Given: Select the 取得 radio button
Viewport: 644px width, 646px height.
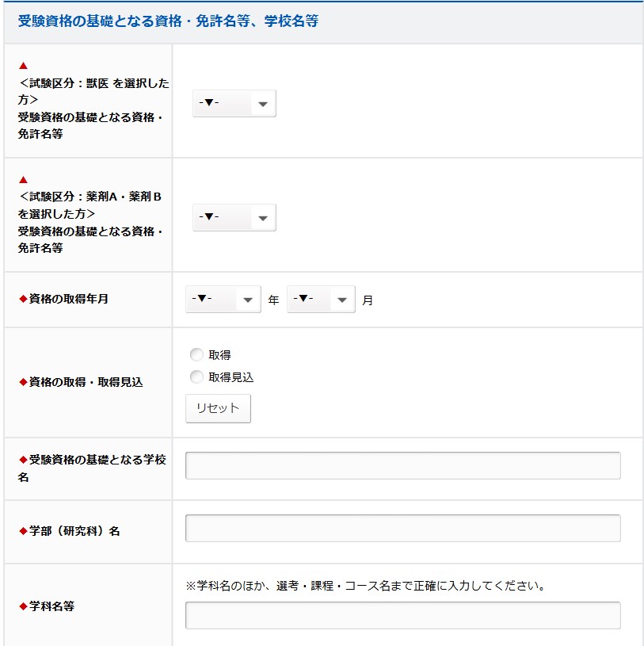Looking at the screenshot, I should [196, 355].
